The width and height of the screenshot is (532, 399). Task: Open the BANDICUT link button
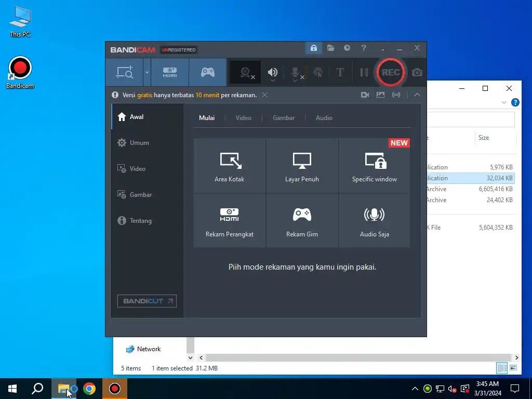pos(147,301)
